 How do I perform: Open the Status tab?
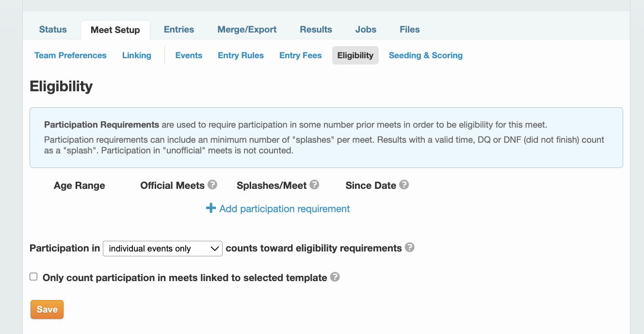tap(53, 30)
